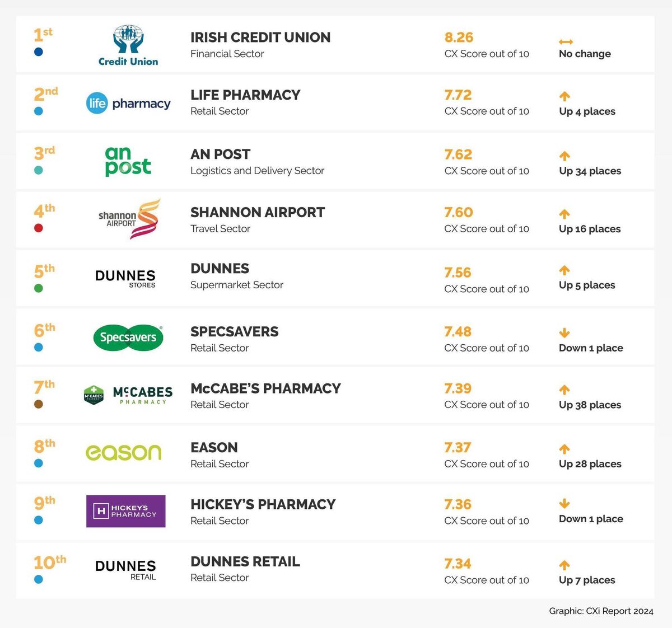
Task: Select the Eason logo
Action: (123, 452)
